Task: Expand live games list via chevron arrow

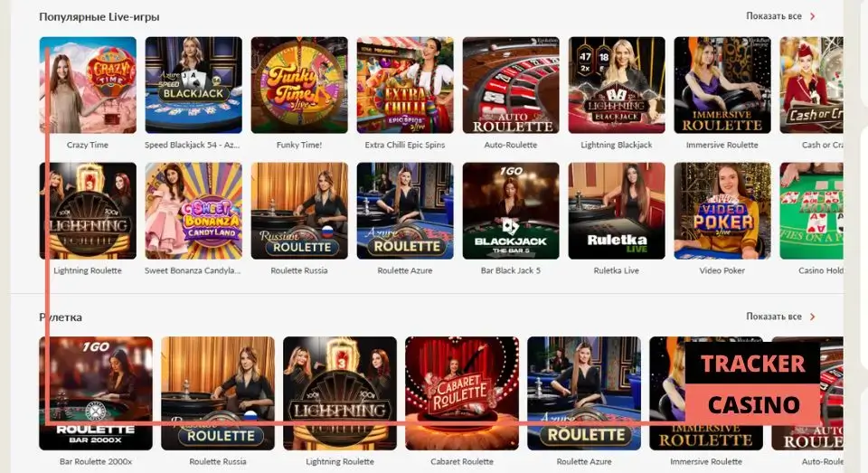Action: 813,16
